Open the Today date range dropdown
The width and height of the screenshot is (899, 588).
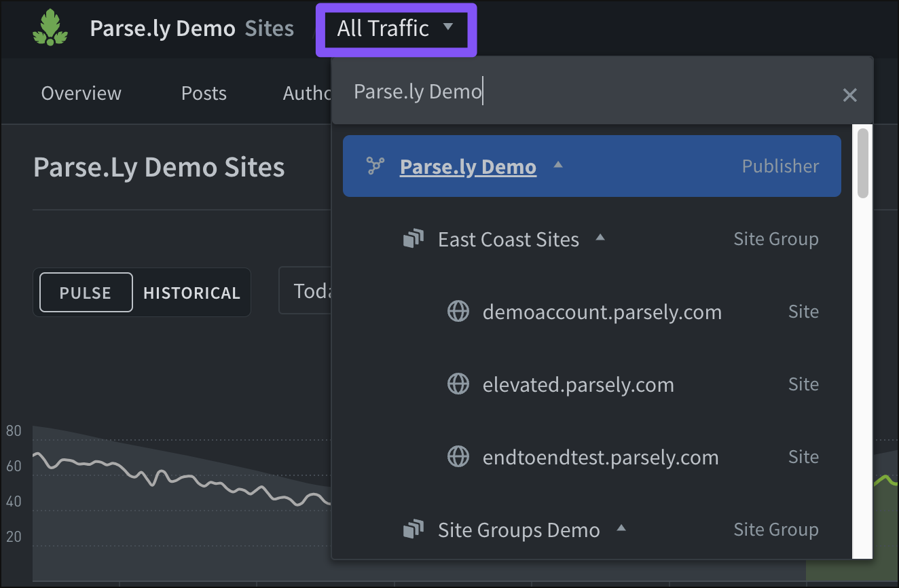(305, 291)
